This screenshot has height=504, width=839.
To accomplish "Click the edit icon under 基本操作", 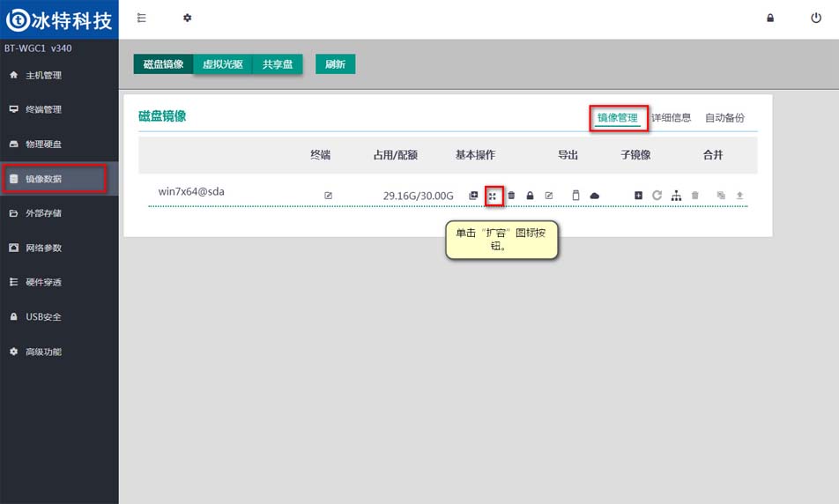I will [548, 196].
